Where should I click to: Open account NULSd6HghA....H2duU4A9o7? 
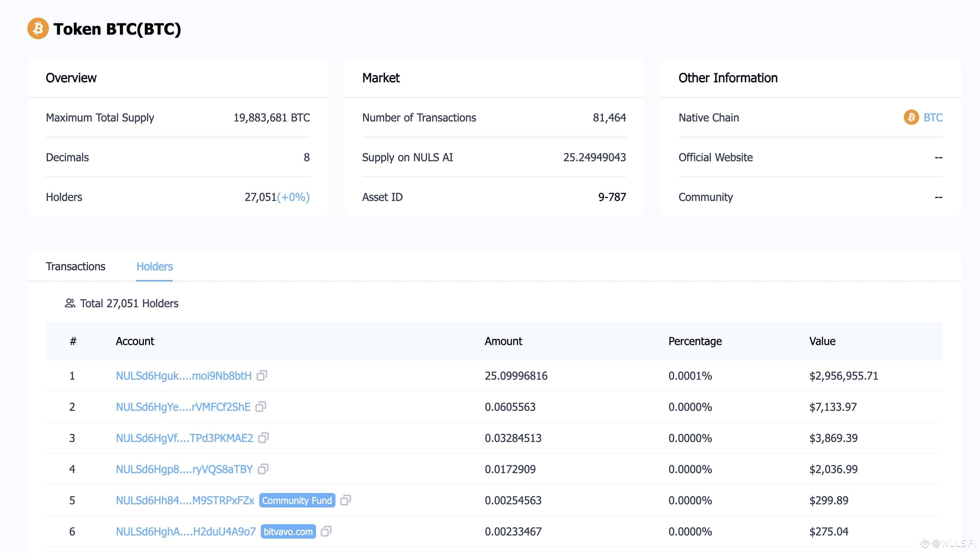[186, 532]
